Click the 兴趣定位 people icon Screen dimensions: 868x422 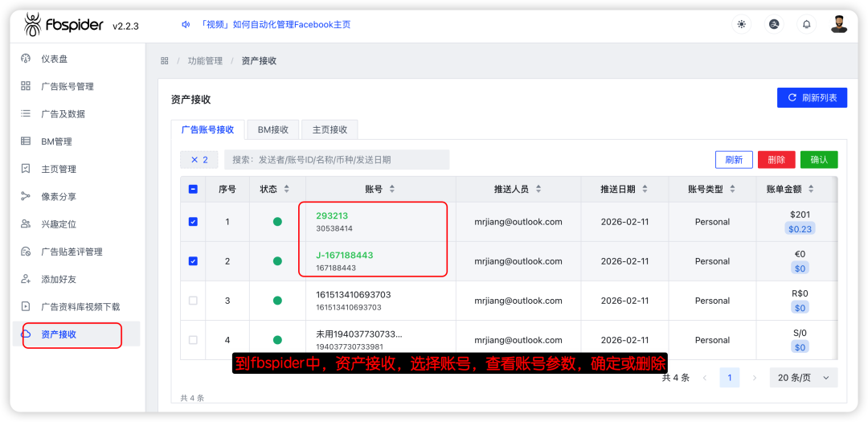[x=26, y=223]
